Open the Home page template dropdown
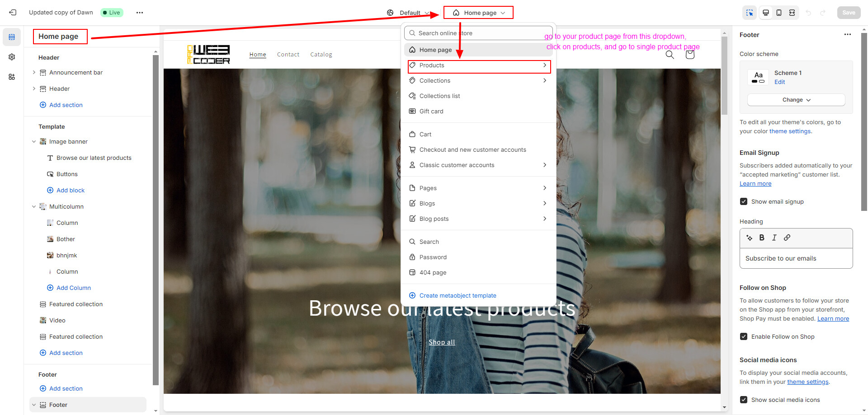The image size is (868, 415). (x=479, y=13)
